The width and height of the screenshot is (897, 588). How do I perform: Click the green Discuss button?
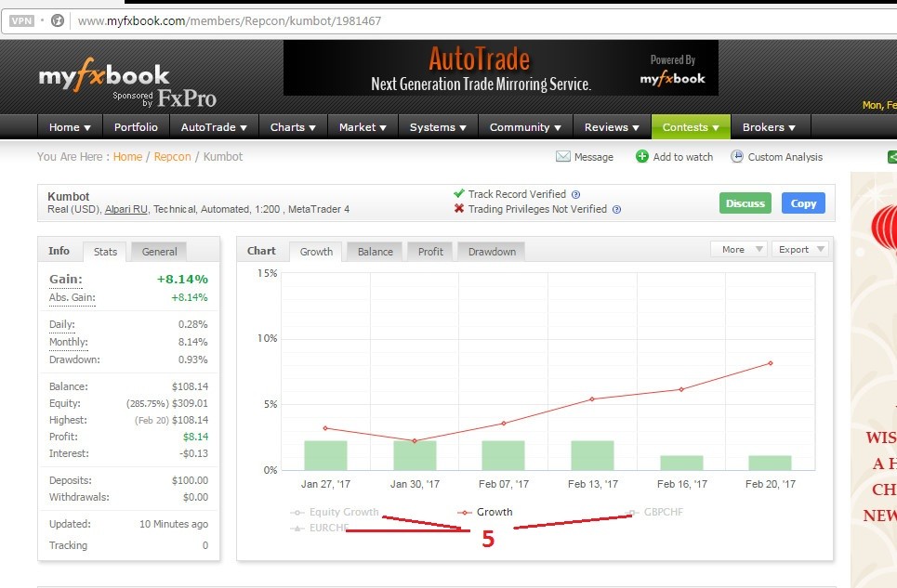pyautogui.click(x=745, y=203)
